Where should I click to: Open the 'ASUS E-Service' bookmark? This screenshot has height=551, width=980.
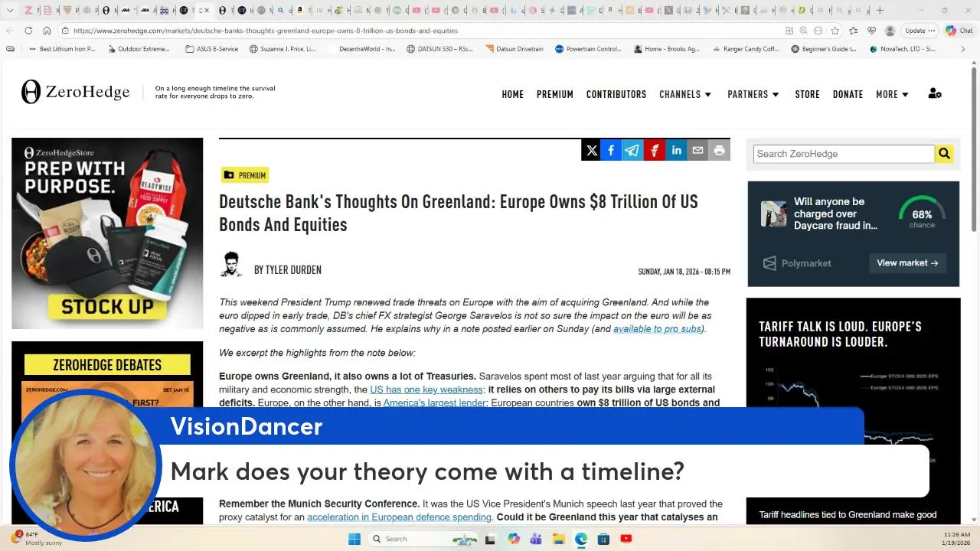pyautogui.click(x=212, y=48)
